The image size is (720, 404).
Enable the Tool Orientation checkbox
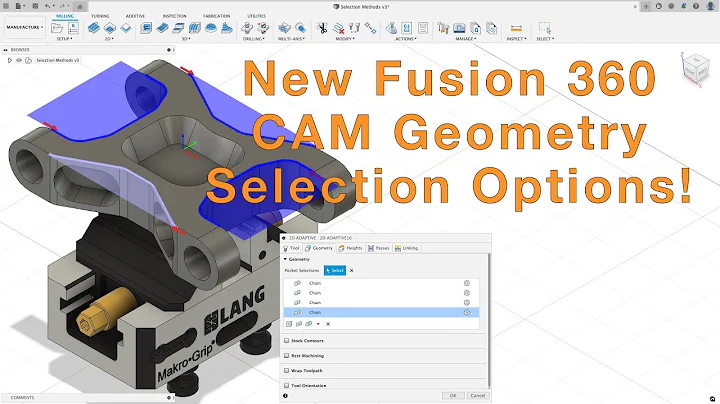(287, 386)
